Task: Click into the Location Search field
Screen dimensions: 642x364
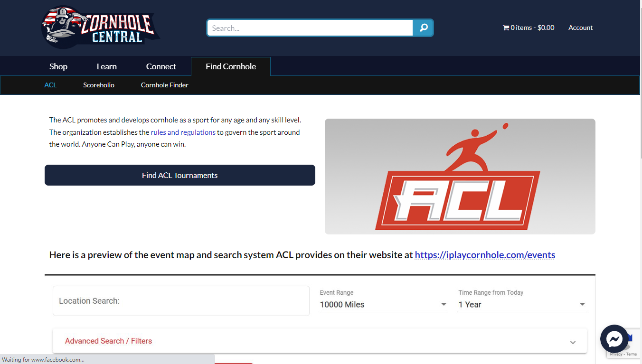Action: (x=181, y=301)
